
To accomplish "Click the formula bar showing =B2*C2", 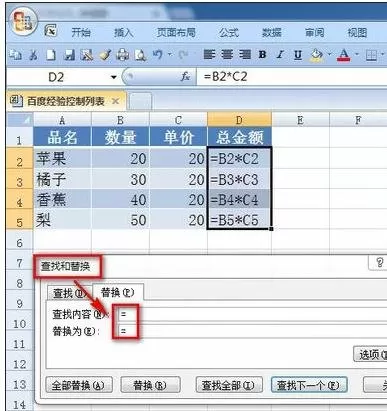I will click(x=292, y=77).
